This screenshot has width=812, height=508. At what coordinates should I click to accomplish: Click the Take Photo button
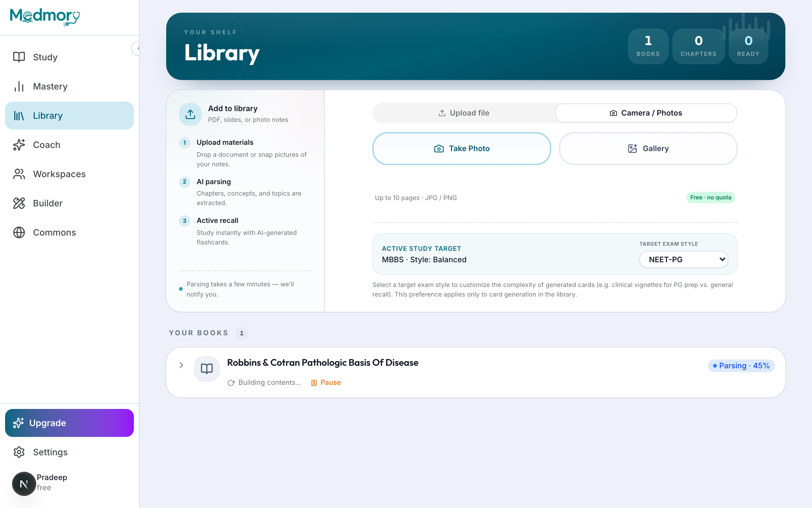pyautogui.click(x=462, y=149)
